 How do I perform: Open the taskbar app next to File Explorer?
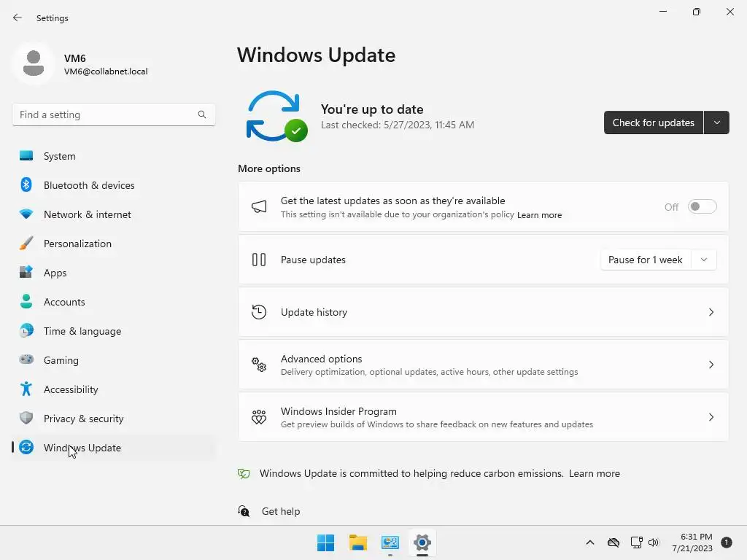390,542
